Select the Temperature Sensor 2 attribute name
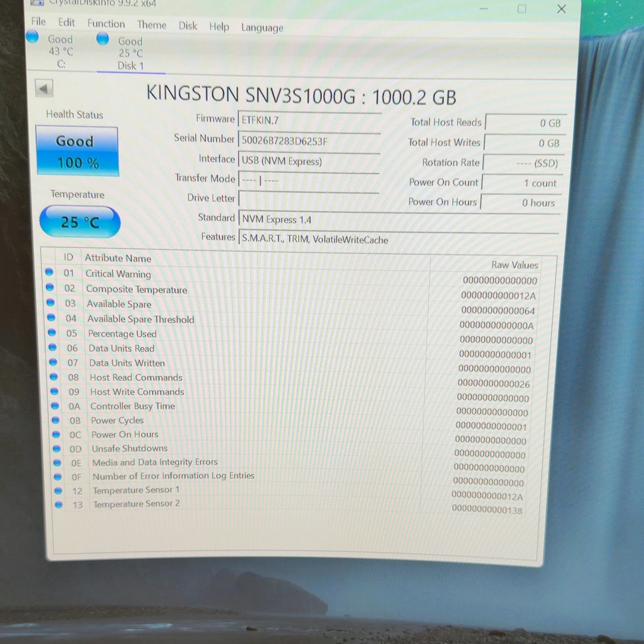644x644 pixels. [x=136, y=504]
